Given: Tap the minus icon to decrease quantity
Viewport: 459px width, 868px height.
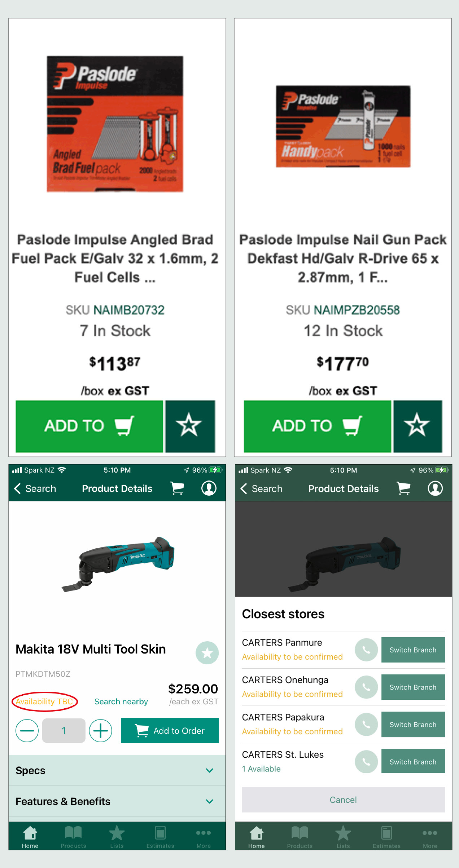Looking at the screenshot, I should point(27,731).
